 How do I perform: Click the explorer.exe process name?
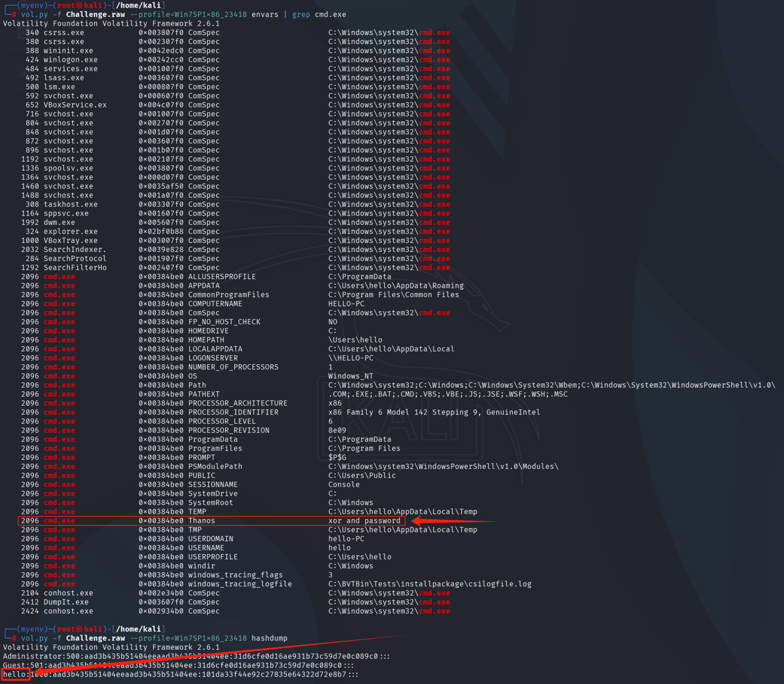pyautogui.click(x=70, y=231)
